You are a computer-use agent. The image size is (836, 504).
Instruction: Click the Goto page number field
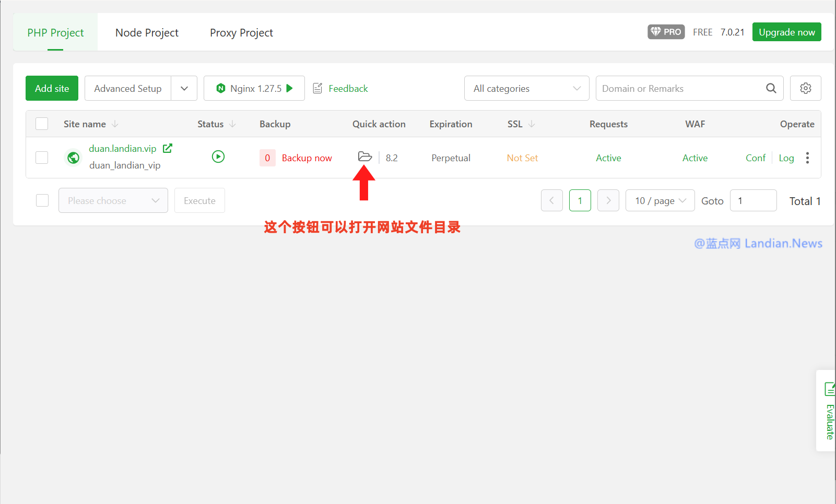pos(753,200)
